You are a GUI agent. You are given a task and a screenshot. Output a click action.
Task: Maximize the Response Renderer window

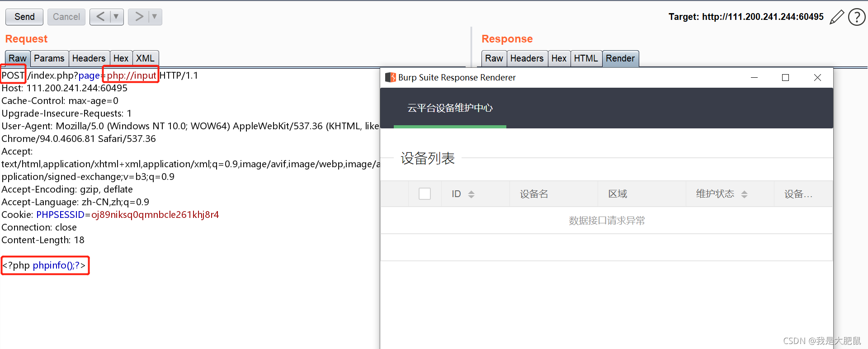(786, 77)
